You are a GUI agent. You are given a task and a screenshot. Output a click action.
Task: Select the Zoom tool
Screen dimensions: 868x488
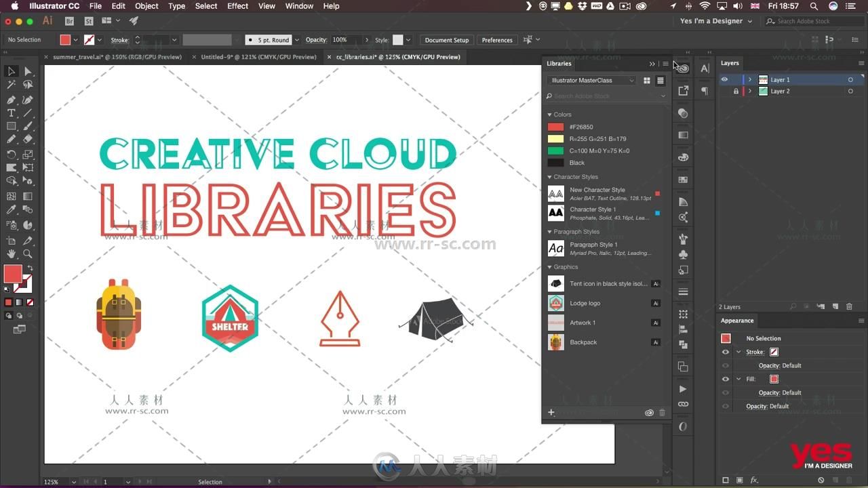pos(28,253)
